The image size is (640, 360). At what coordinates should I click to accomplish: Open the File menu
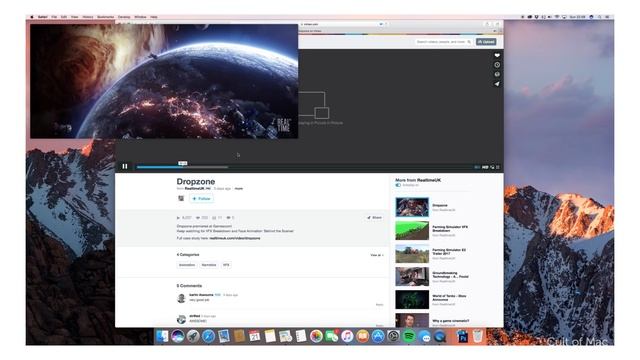54,17
